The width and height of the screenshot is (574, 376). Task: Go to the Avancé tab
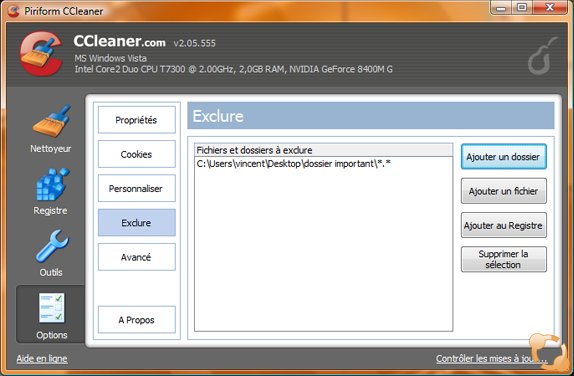pyautogui.click(x=137, y=257)
